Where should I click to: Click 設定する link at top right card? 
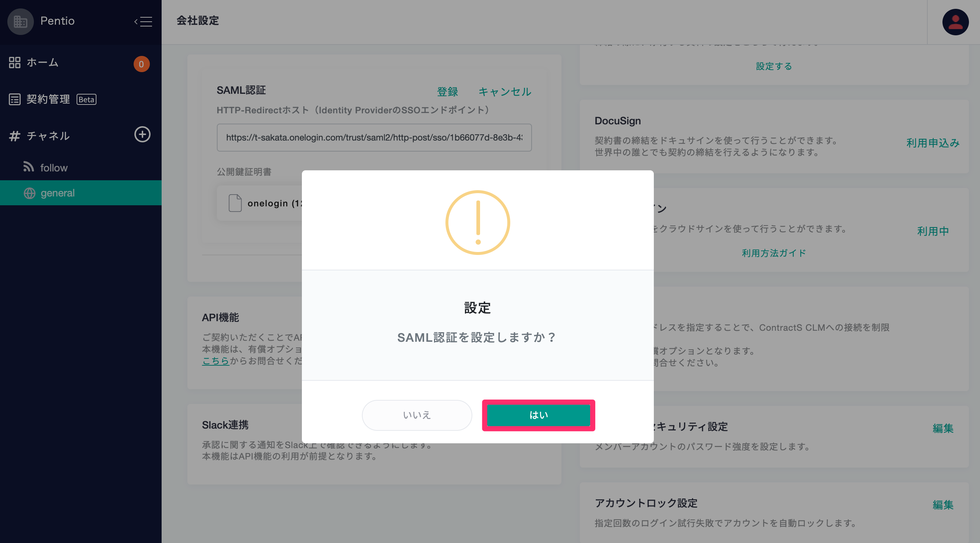coord(774,66)
